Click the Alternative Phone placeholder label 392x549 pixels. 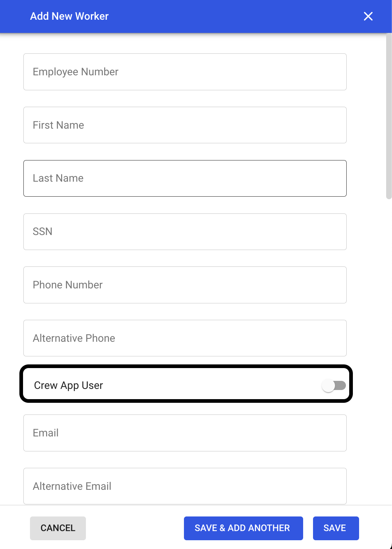pos(74,338)
